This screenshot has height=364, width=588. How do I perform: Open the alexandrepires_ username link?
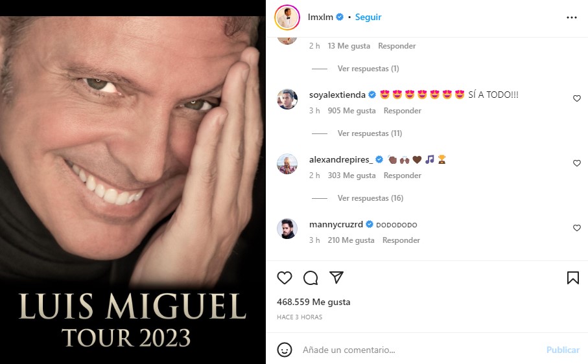[x=341, y=159]
